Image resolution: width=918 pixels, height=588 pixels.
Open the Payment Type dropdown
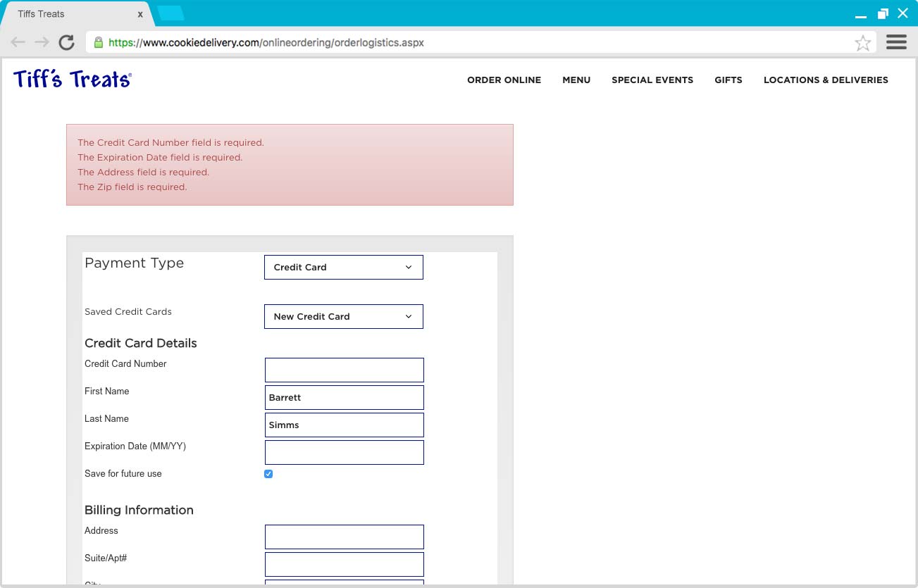pyautogui.click(x=343, y=268)
